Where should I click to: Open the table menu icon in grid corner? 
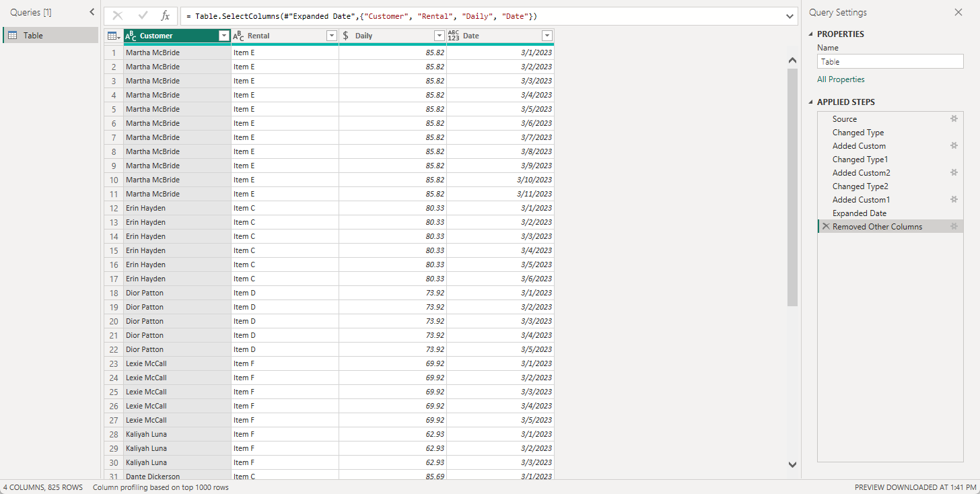pyautogui.click(x=114, y=36)
